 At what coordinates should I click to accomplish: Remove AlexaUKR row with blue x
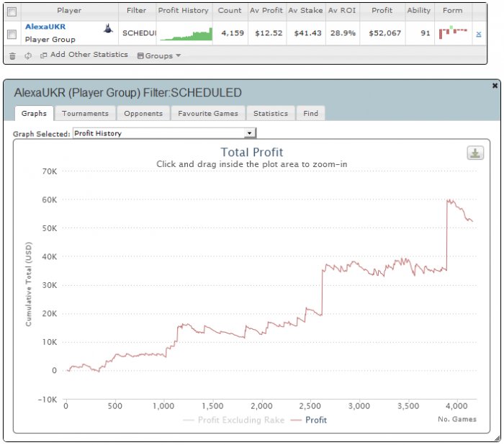click(x=479, y=34)
